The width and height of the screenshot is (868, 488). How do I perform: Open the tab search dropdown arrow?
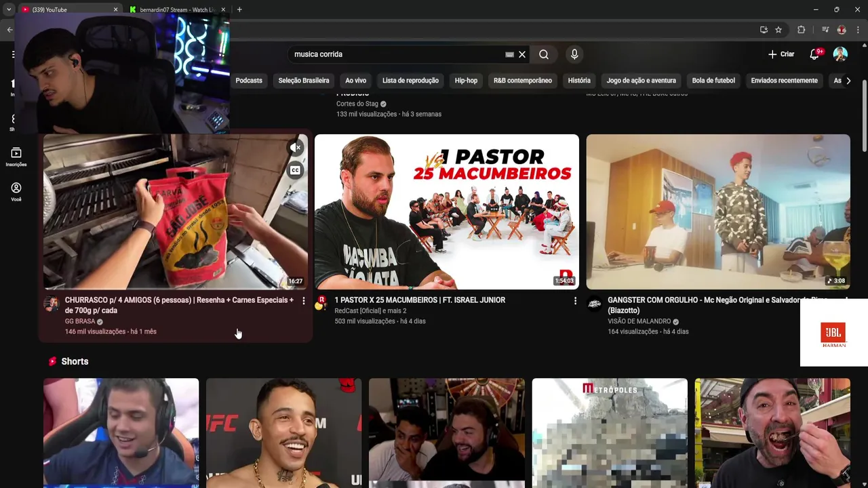(8, 9)
